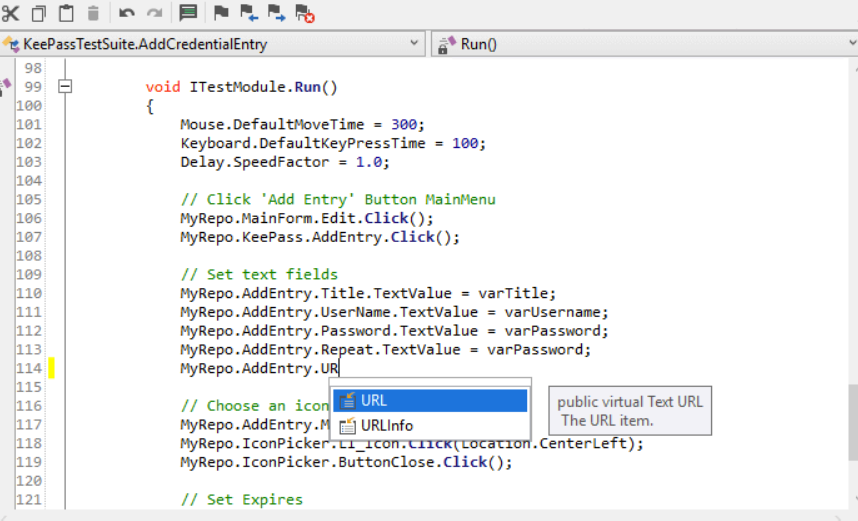
Task: Click the Copy icon in toolbar
Action: pyautogui.click(x=39, y=13)
